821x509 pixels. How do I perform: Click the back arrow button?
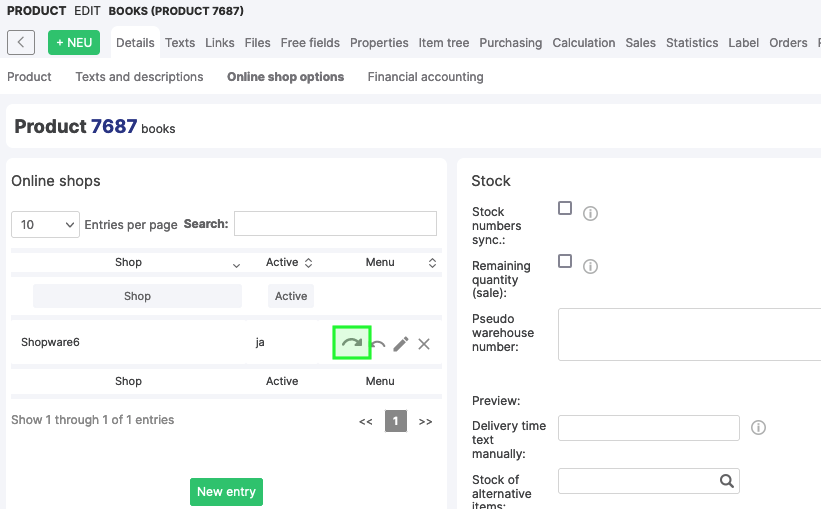pos(21,43)
